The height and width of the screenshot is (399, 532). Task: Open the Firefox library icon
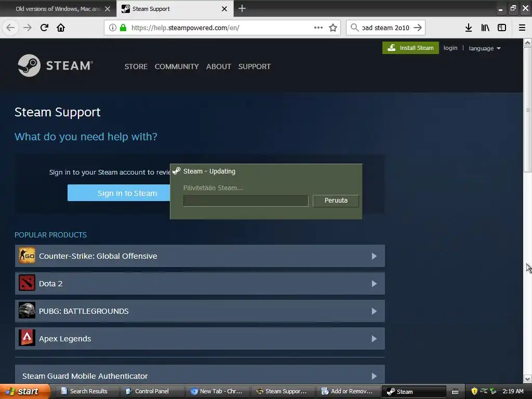click(x=485, y=28)
